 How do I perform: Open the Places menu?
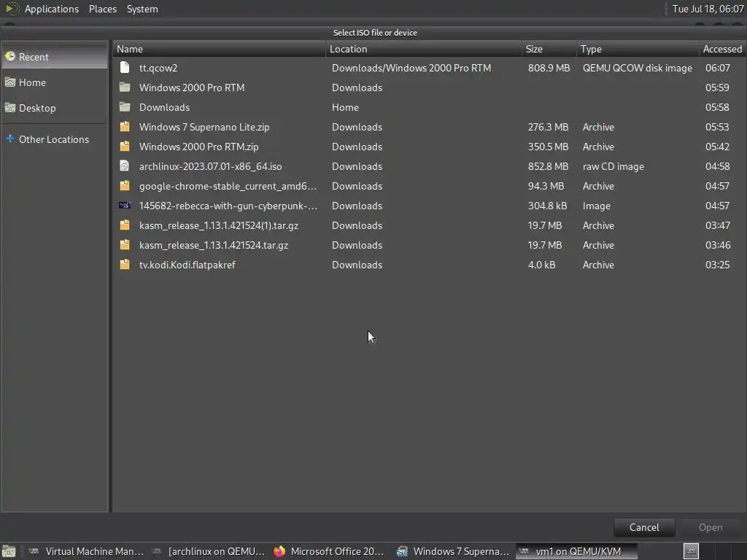[x=102, y=9]
